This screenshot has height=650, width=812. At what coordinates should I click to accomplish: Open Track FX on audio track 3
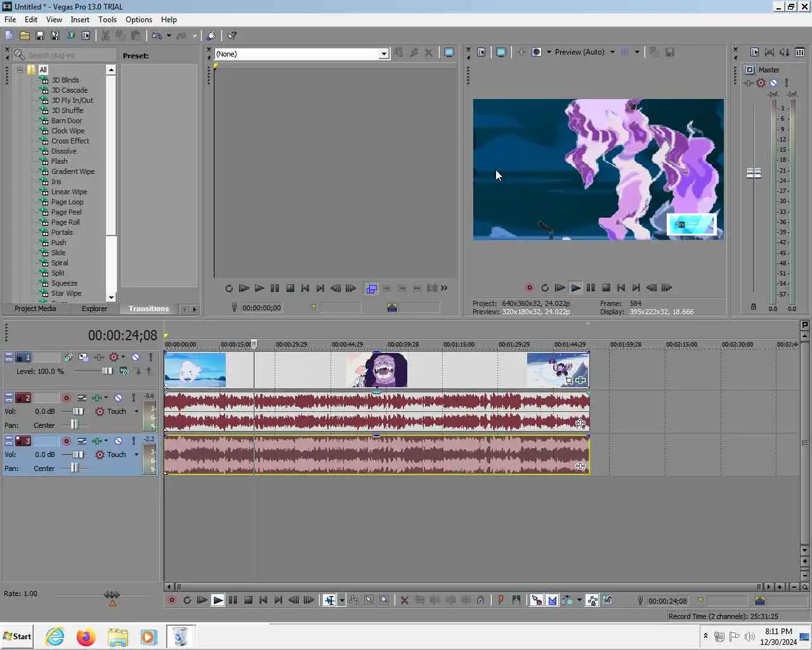click(x=96, y=441)
